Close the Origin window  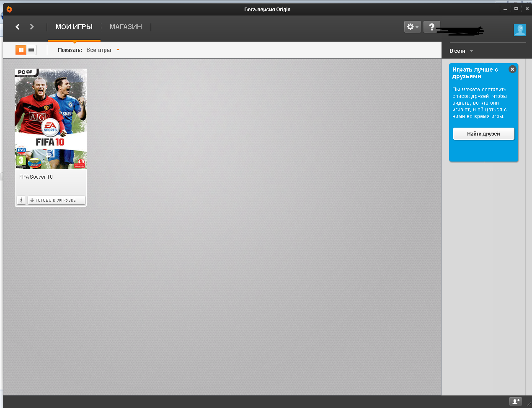point(527,9)
